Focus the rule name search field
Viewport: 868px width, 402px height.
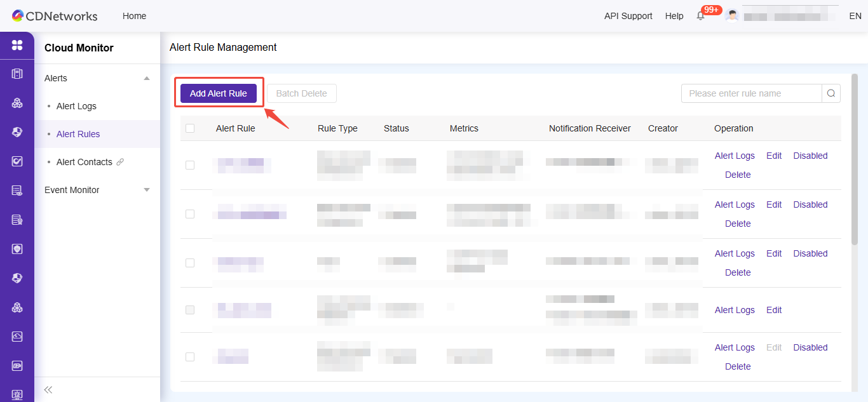pyautogui.click(x=751, y=93)
